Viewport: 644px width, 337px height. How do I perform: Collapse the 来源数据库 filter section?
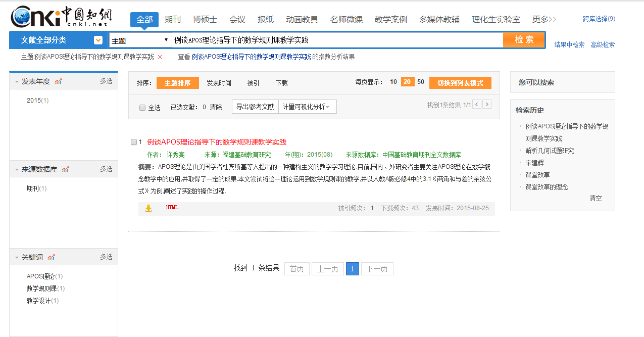[17, 169]
